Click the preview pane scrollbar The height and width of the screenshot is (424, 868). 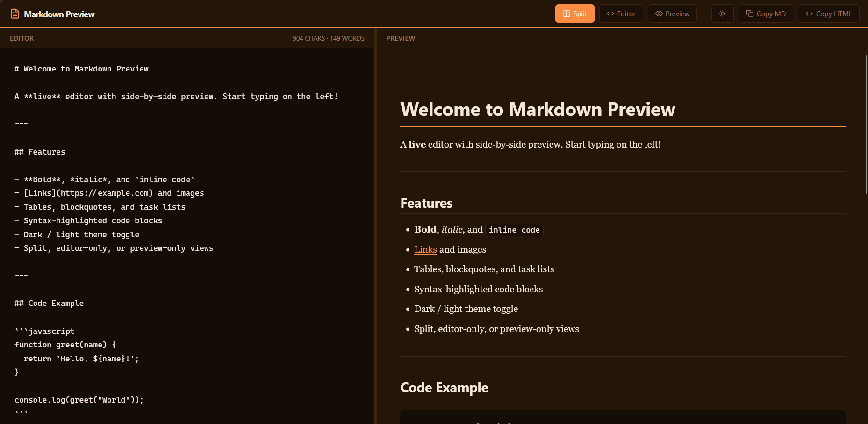866,125
